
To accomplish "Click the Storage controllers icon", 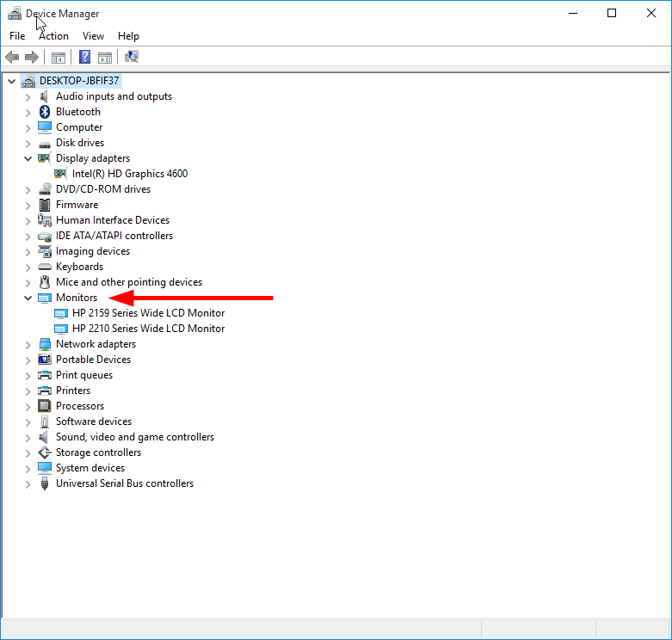I will [x=45, y=452].
